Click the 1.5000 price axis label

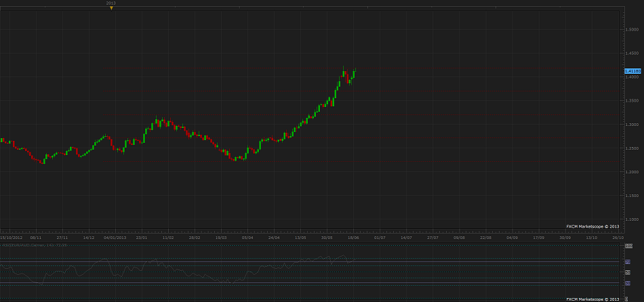click(632, 30)
